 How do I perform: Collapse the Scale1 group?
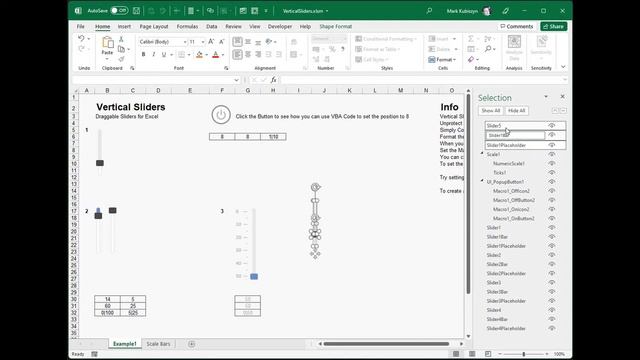[x=482, y=153]
